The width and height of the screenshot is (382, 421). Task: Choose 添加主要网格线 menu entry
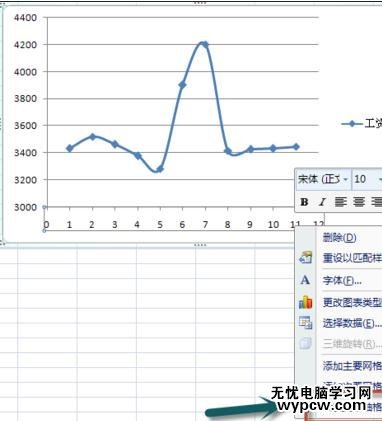(x=352, y=366)
